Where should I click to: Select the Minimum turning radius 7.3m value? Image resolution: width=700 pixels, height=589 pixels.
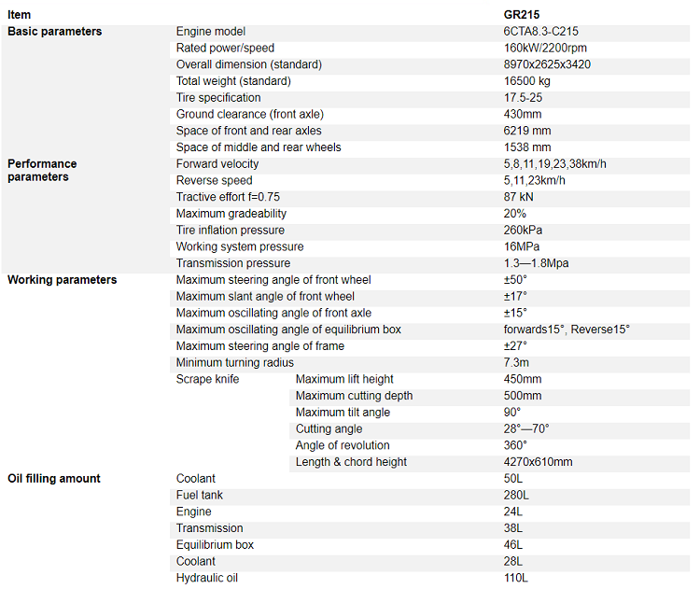tap(516, 362)
